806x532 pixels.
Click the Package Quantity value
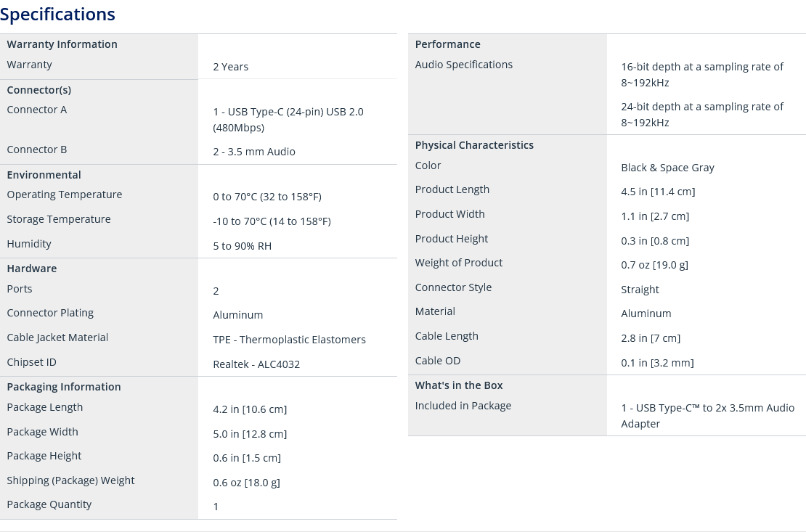[216, 507]
